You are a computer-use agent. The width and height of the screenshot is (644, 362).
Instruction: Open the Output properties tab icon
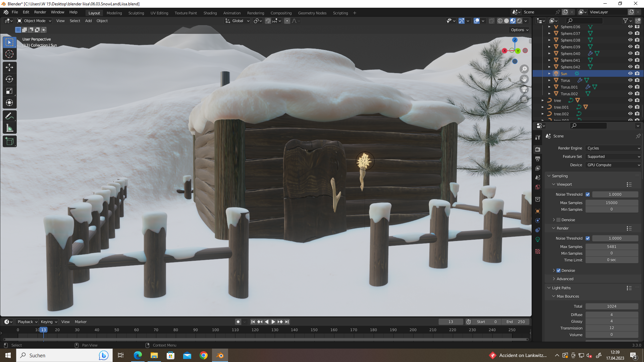point(538,159)
